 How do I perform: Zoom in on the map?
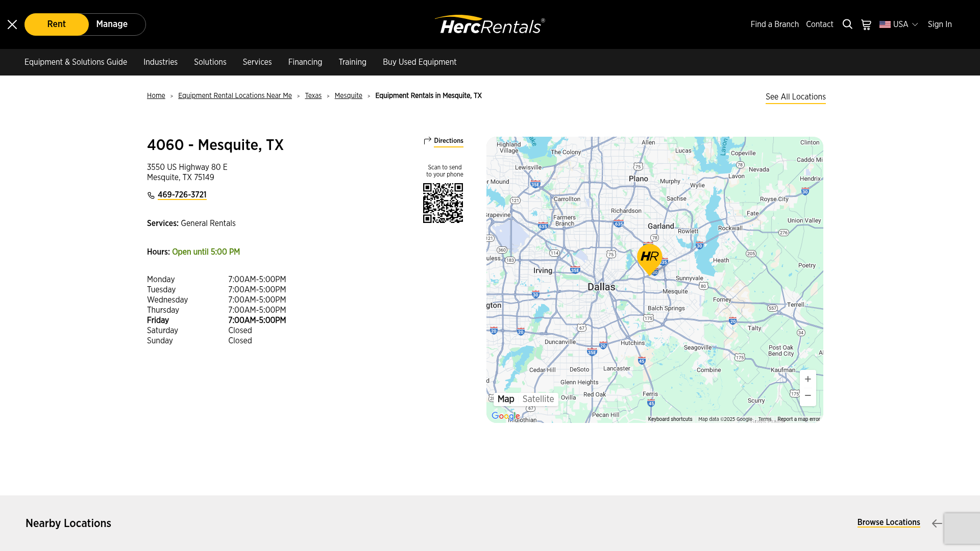coord(807,379)
